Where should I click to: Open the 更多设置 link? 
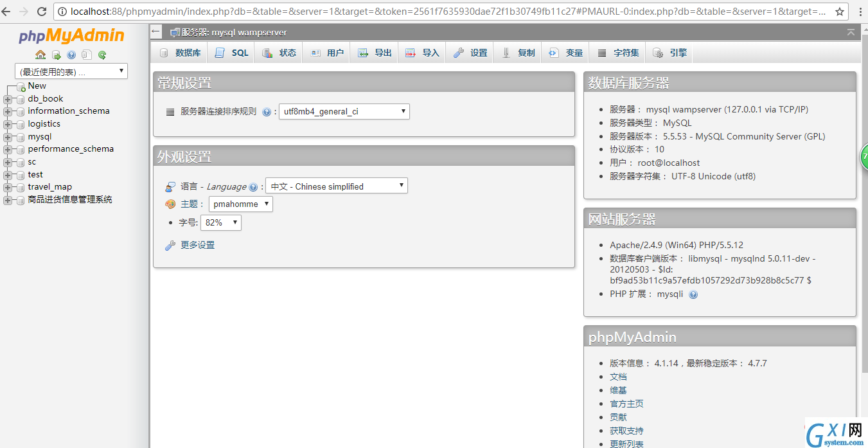(x=197, y=246)
